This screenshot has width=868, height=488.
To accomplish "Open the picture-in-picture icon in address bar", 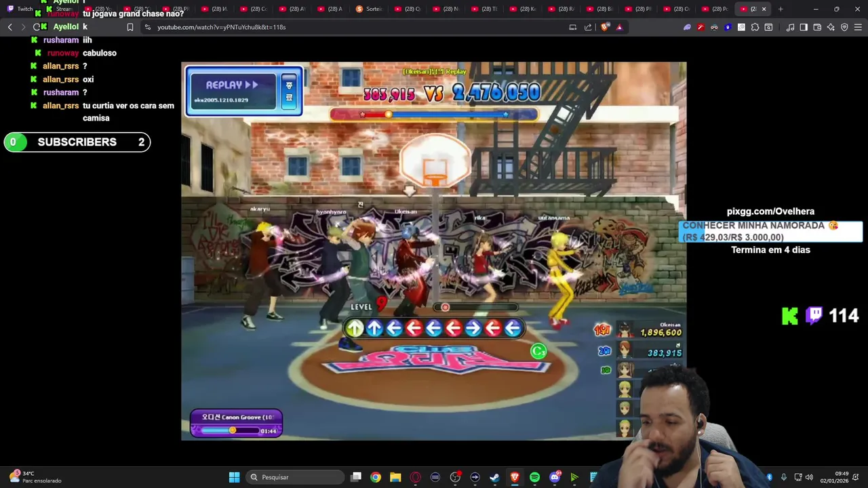I will pyautogui.click(x=573, y=27).
